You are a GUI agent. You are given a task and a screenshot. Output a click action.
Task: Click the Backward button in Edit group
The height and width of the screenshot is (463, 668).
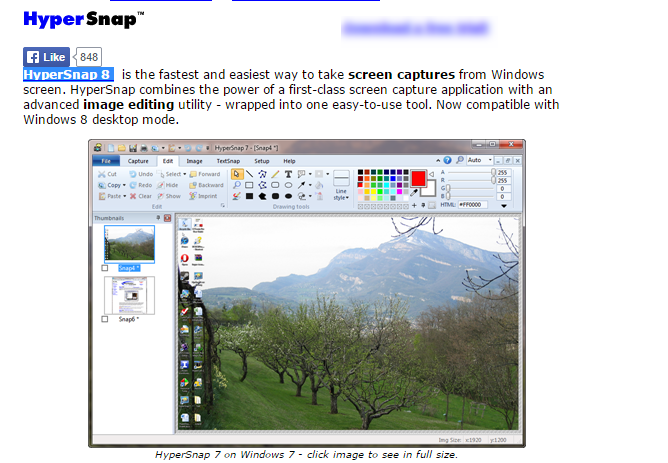(x=206, y=185)
